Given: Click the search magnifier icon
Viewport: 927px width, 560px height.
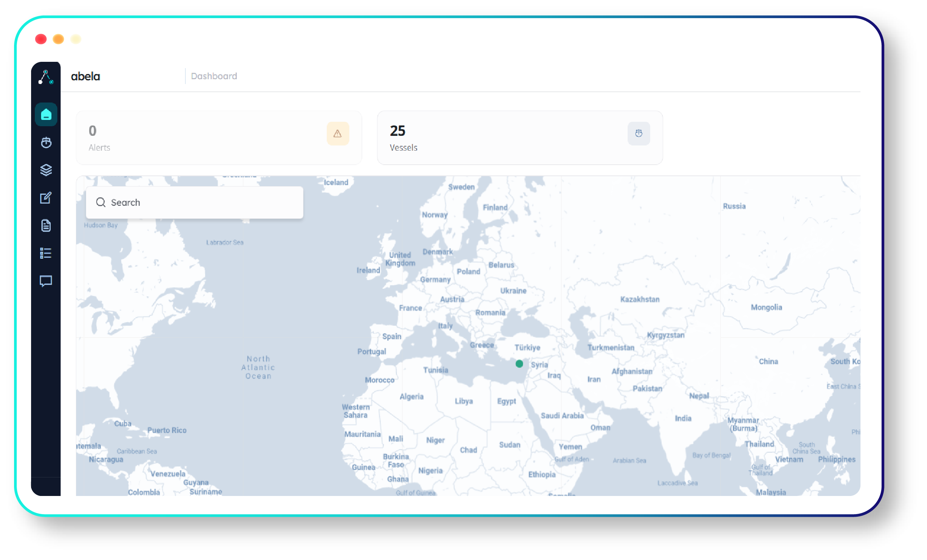Looking at the screenshot, I should [100, 202].
